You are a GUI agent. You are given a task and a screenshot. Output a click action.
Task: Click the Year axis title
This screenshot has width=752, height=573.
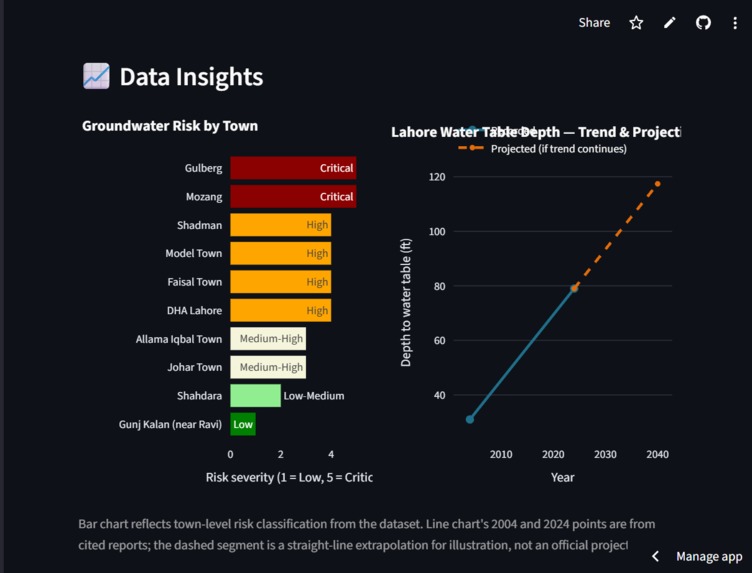[563, 478]
